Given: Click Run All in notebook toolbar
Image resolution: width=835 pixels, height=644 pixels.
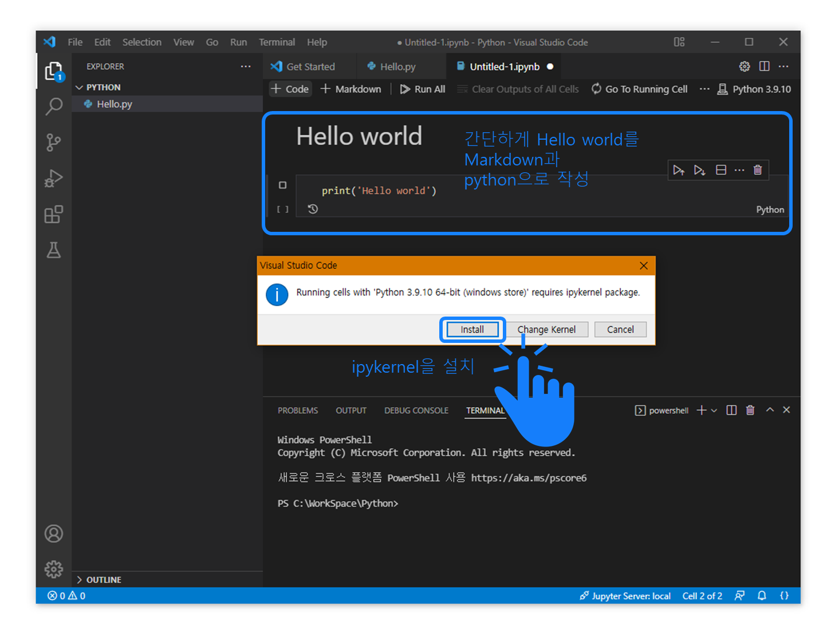Looking at the screenshot, I should pyautogui.click(x=423, y=89).
